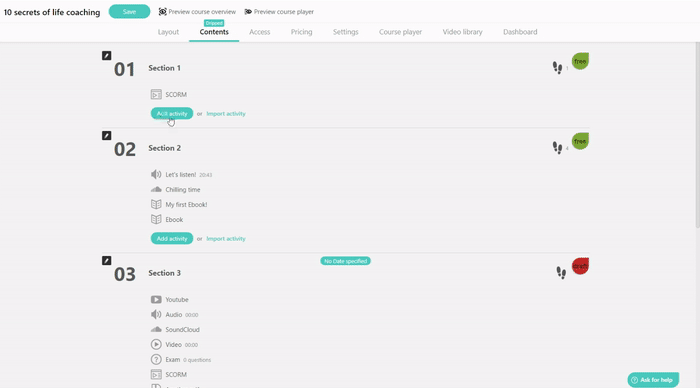Click Add activity in Section 1
The image size is (700, 388).
172,113
